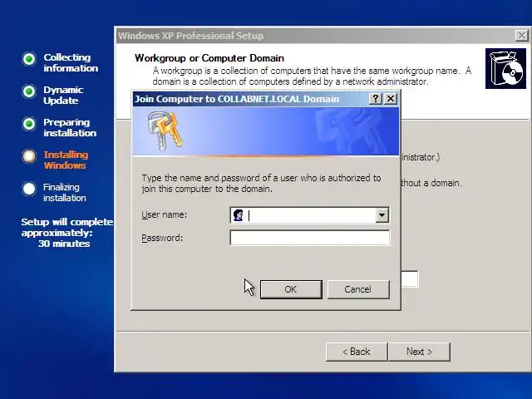Click the Workgroup or Computer Domain heading

(209, 58)
